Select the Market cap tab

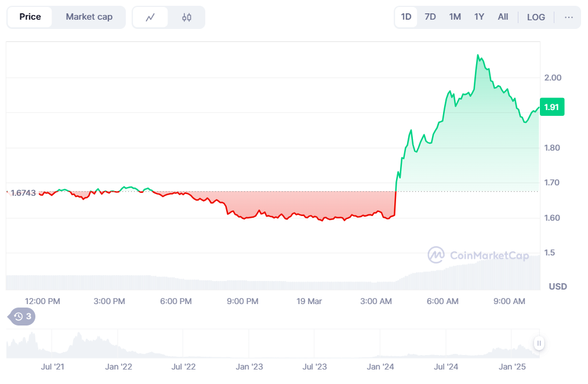89,17
